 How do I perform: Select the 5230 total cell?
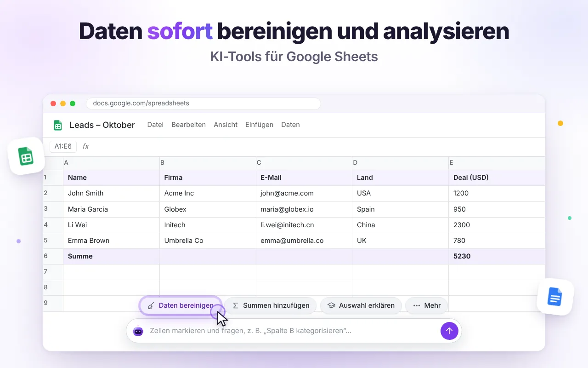pos(497,256)
